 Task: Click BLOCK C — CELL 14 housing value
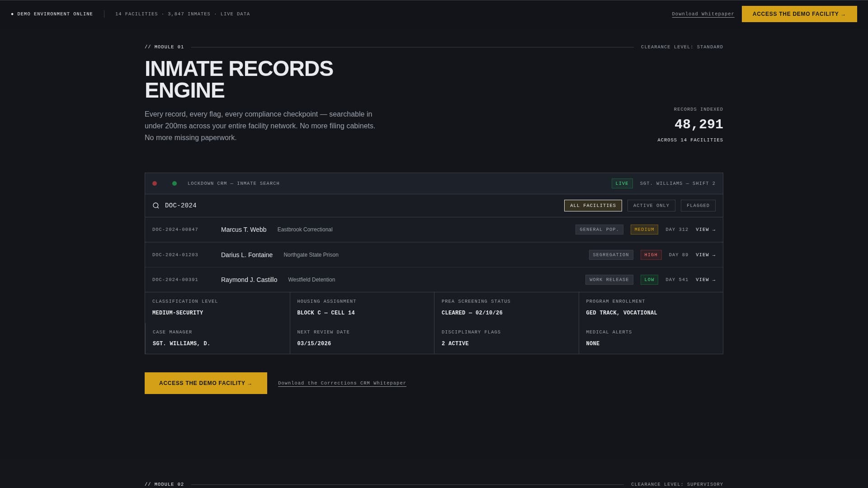point(326,313)
